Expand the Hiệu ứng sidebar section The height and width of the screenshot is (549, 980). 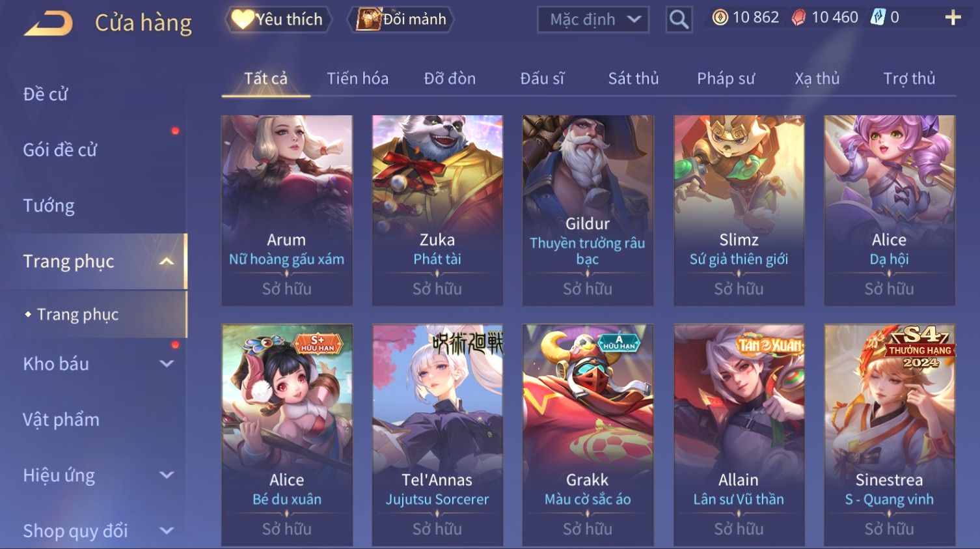pyautogui.click(x=167, y=475)
